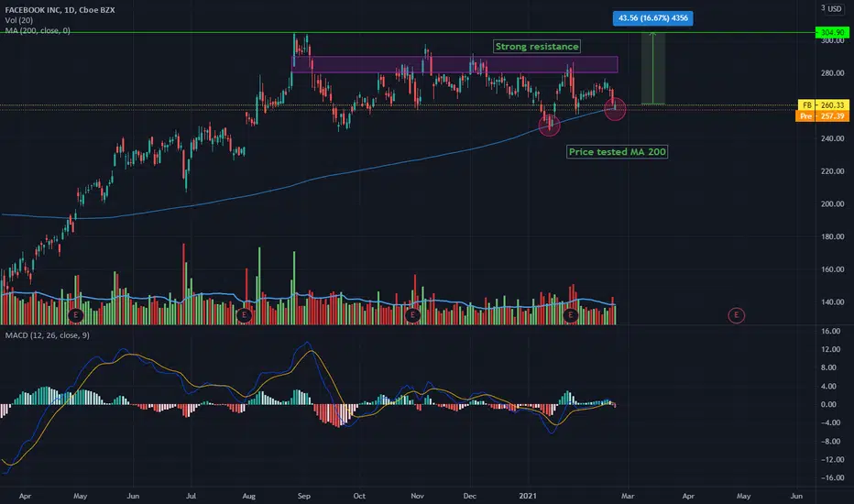Click the FACEBOOK INC, 1D, Cboe BZX title
Viewport: 854px width, 504px height.
tap(60, 10)
